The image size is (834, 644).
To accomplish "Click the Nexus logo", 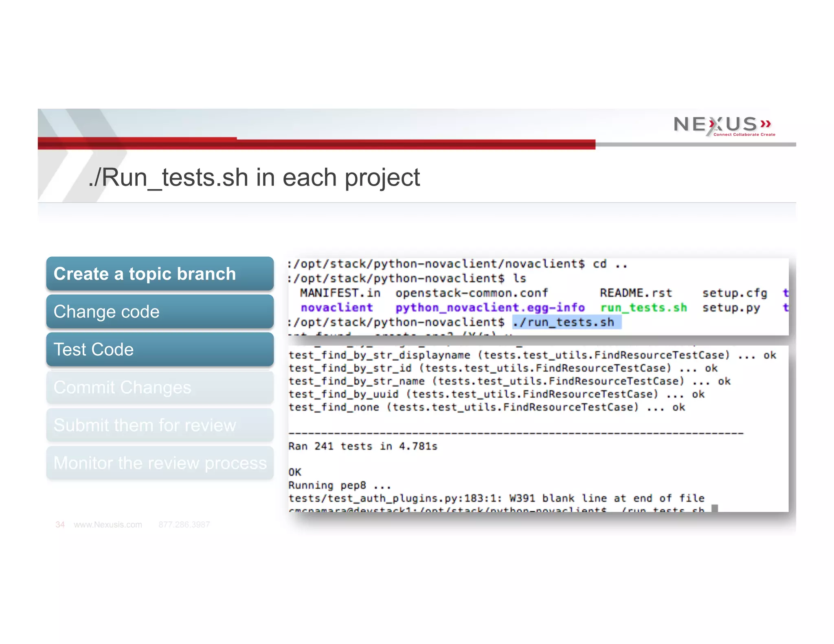I will tap(724, 126).
